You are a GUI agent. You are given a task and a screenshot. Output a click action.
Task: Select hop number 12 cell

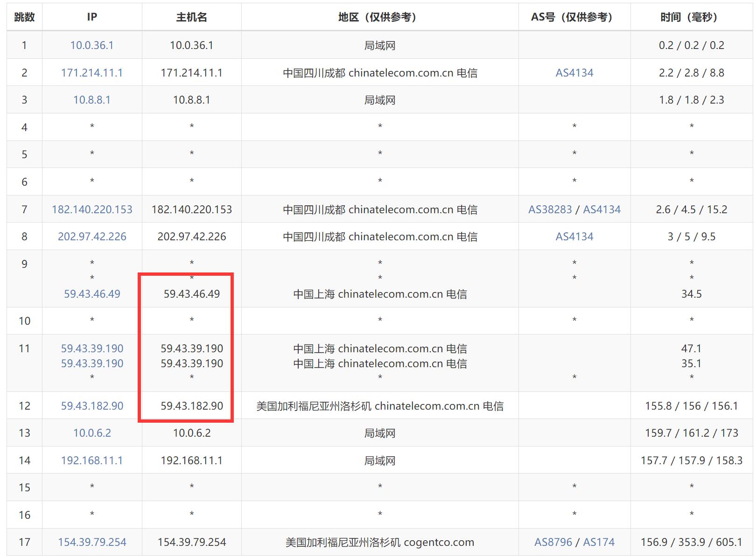click(x=24, y=406)
